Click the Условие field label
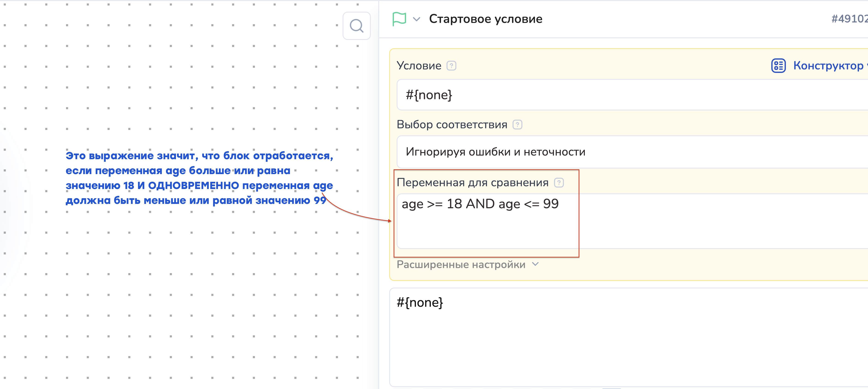Image resolution: width=868 pixels, height=389 pixels. click(419, 66)
